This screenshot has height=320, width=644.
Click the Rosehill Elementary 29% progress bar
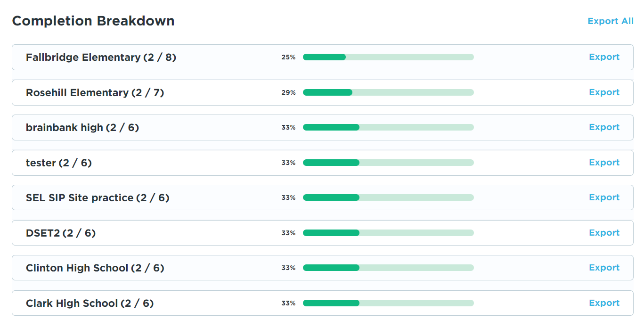click(x=388, y=92)
